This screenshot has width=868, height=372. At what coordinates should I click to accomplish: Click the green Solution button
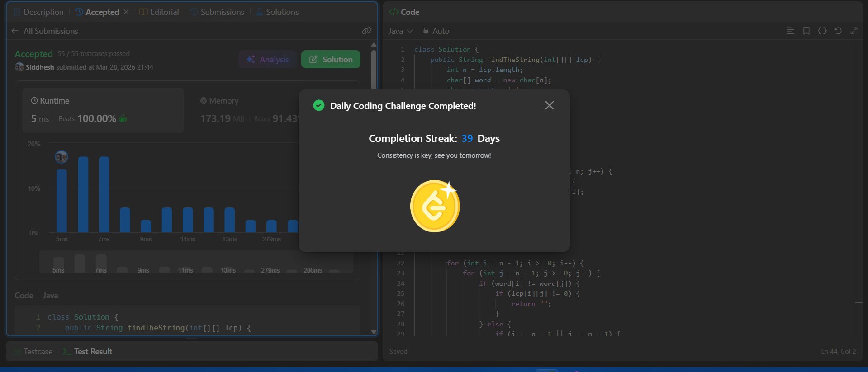pyautogui.click(x=331, y=59)
